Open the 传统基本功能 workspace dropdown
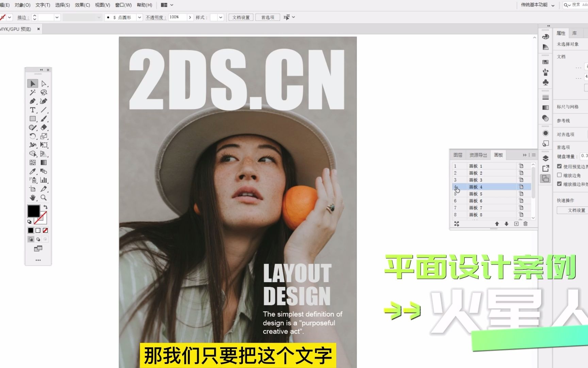The image size is (588, 368). [x=538, y=5]
